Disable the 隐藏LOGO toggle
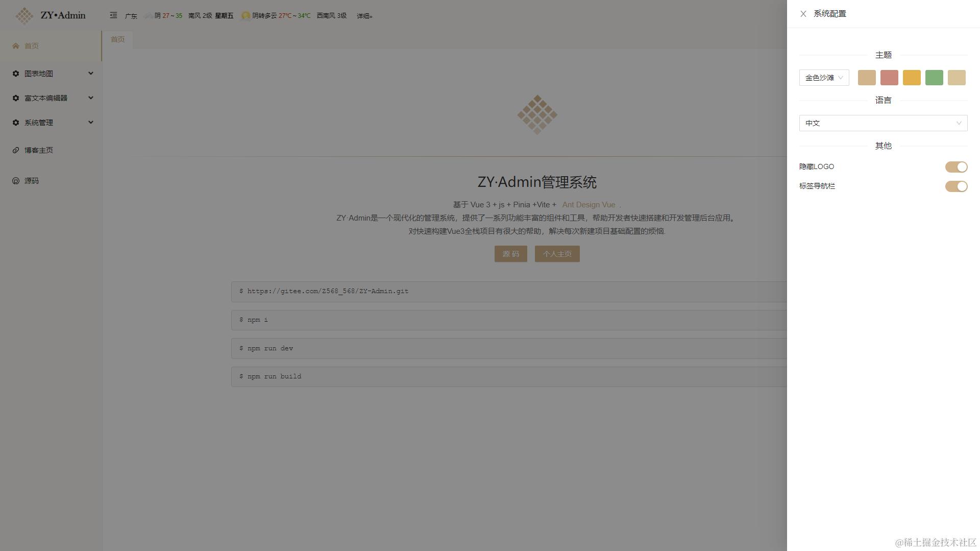The height and width of the screenshot is (551, 980). pyautogui.click(x=955, y=166)
